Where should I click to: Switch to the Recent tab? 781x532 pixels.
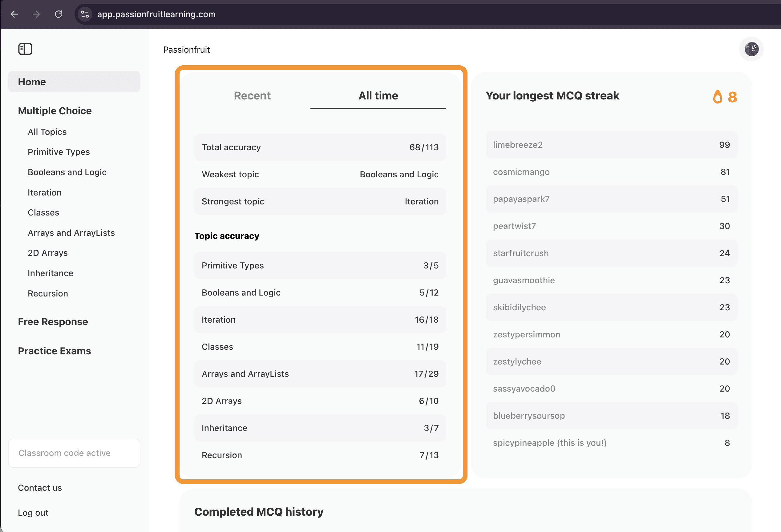[x=252, y=96]
